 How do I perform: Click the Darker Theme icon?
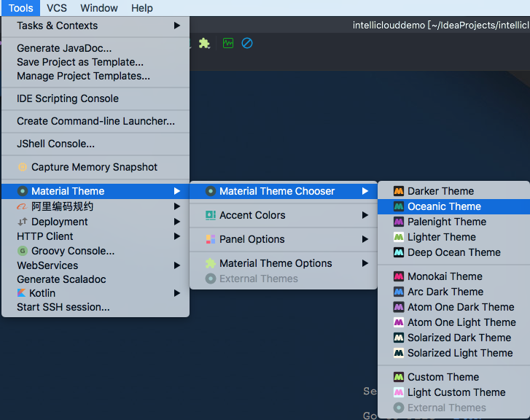click(x=399, y=191)
